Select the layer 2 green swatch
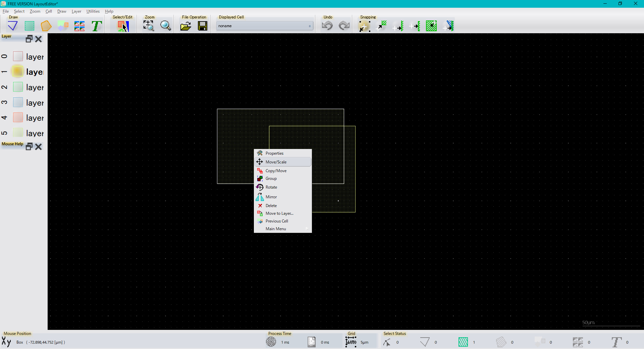This screenshot has width=644, height=349. coord(18,87)
